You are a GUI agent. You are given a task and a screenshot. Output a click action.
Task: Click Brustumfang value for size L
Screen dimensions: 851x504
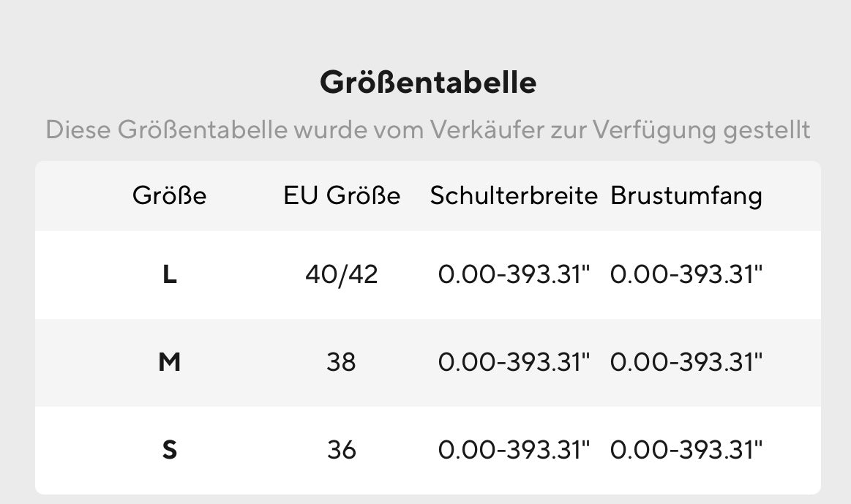click(686, 274)
